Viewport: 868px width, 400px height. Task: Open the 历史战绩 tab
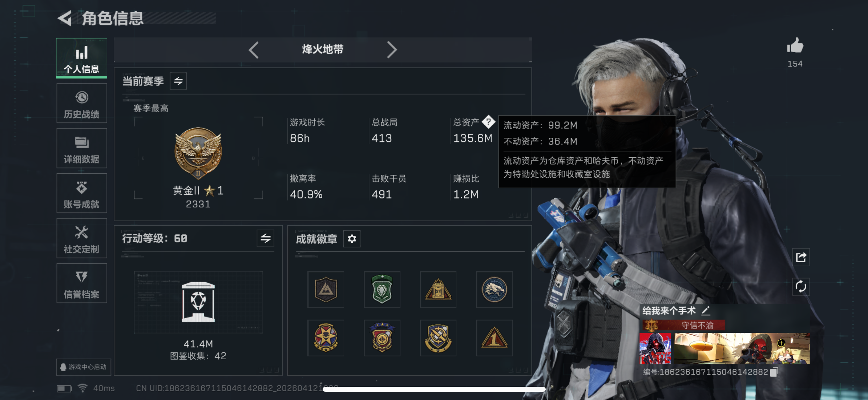coord(82,103)
